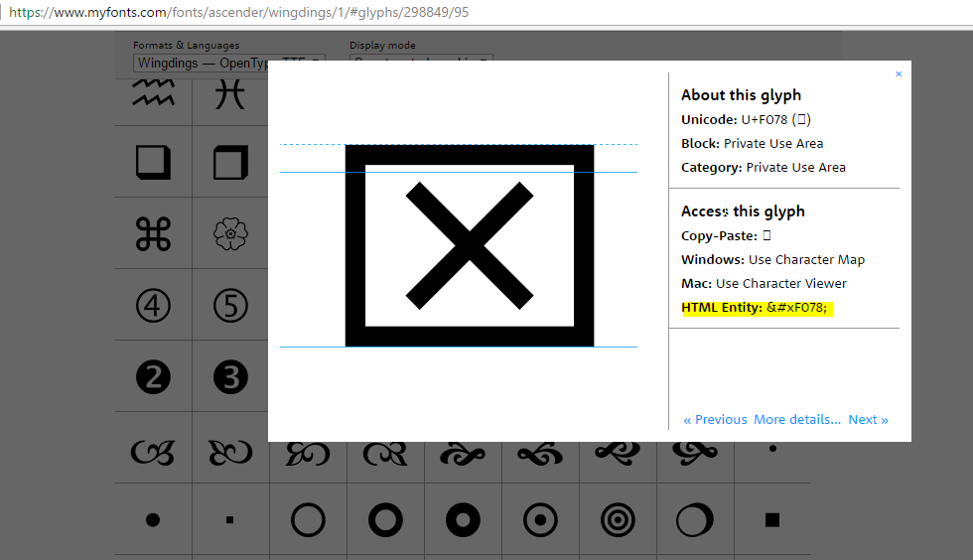973x560 pixels.
Task: Select the sixth swirl ornament glyph
Action: (540, 455)
